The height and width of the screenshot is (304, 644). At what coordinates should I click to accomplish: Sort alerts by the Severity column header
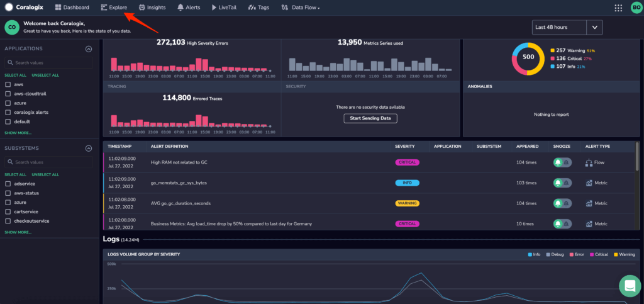404,146
